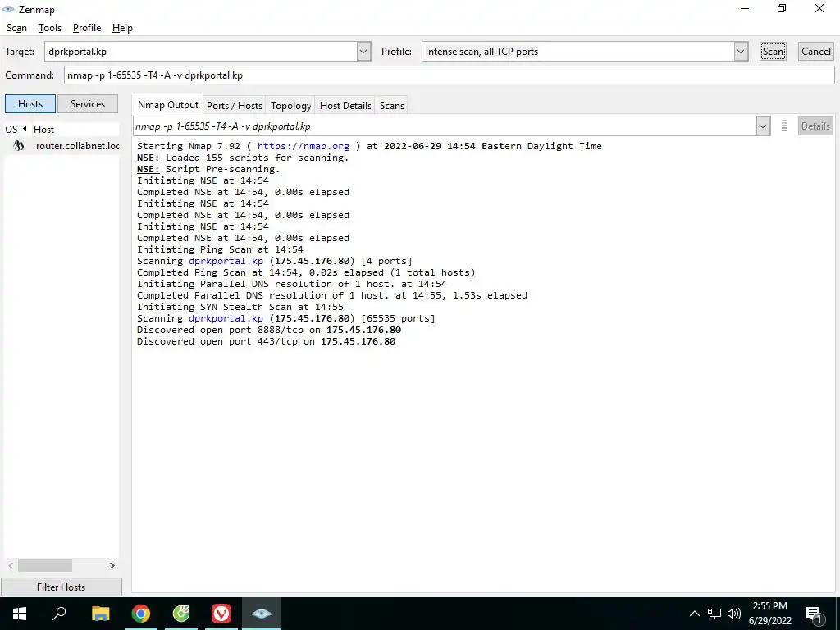Viewport: 840px width, 630px height.
Task: Start scan with the Scan button
Action: pyautogui.click(x=773, y=52)
